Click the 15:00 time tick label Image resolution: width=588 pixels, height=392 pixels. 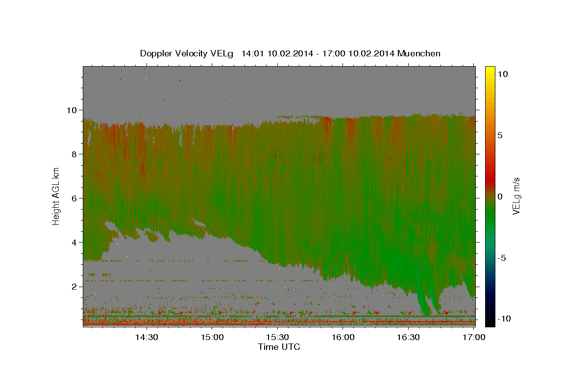212,337
